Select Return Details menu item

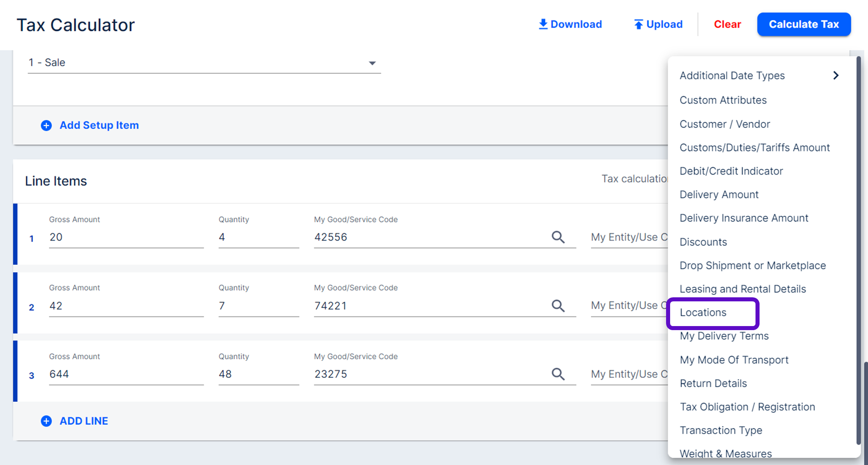713,384
